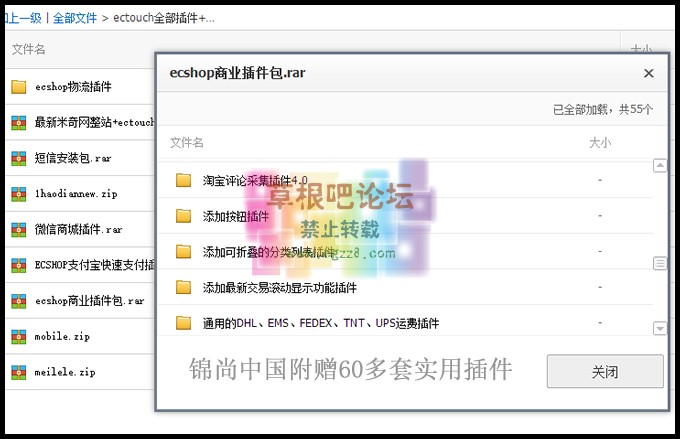
Task: Click the archive icon beside 1haodiannew.zip
Action: point(19,194)
